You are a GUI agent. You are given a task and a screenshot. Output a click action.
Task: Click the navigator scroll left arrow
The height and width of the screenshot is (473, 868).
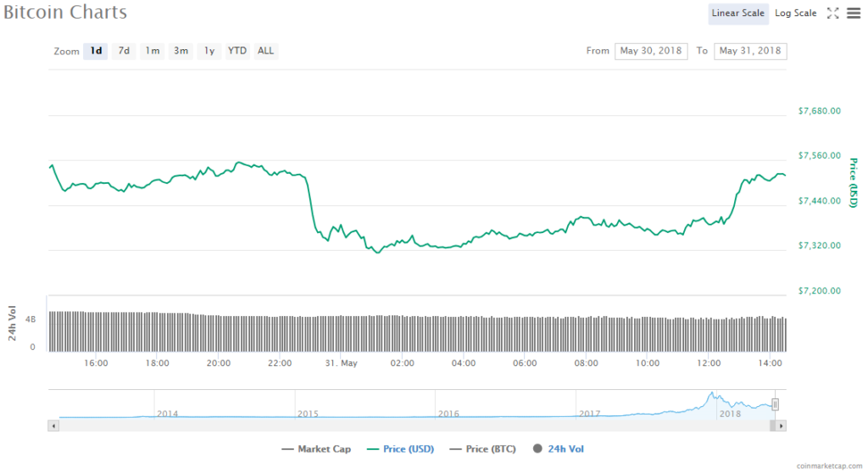(54, 426)
